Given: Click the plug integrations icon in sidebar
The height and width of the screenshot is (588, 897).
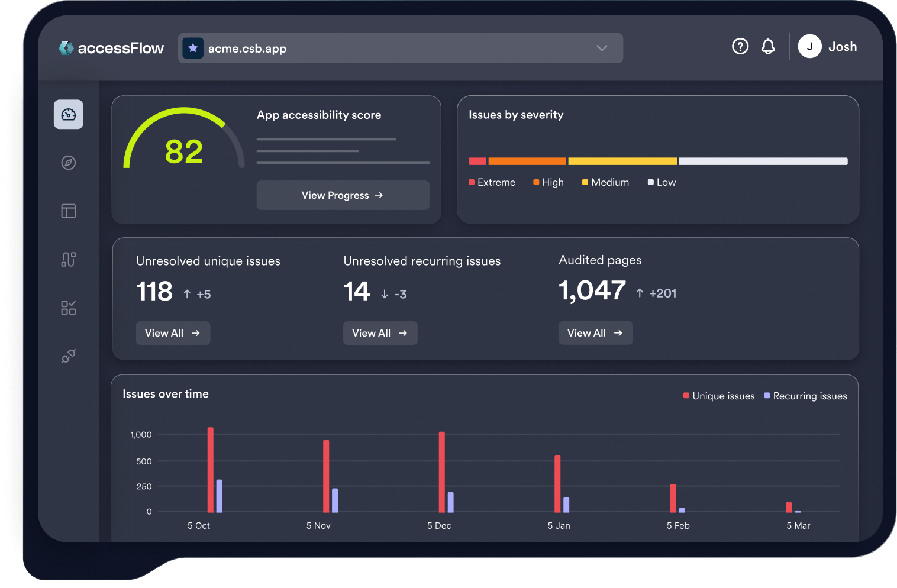Looking at the screenshot, I should click(69, 356).
